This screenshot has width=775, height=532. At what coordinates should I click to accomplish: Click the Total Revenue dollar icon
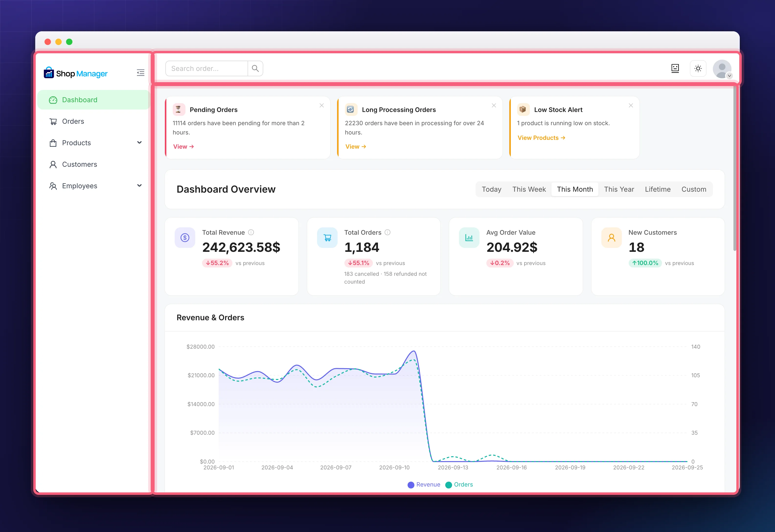tap(185, 238)
